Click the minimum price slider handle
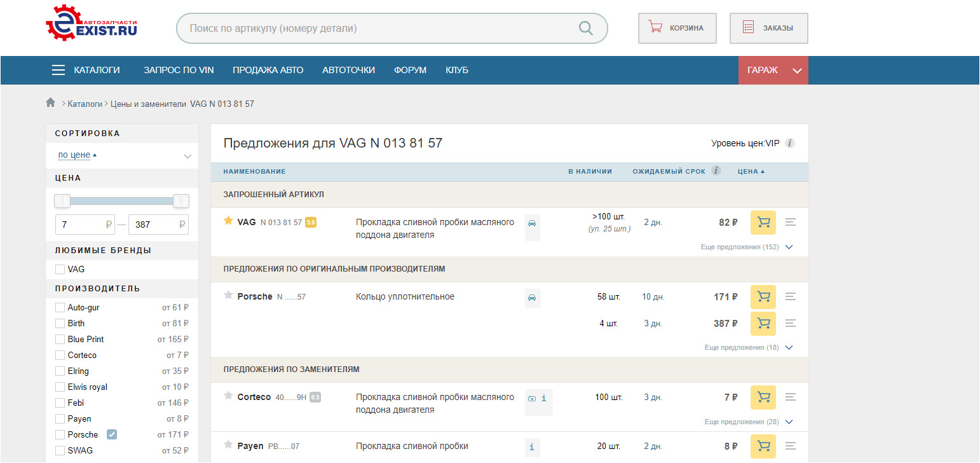980x463 pixels. 62,201
